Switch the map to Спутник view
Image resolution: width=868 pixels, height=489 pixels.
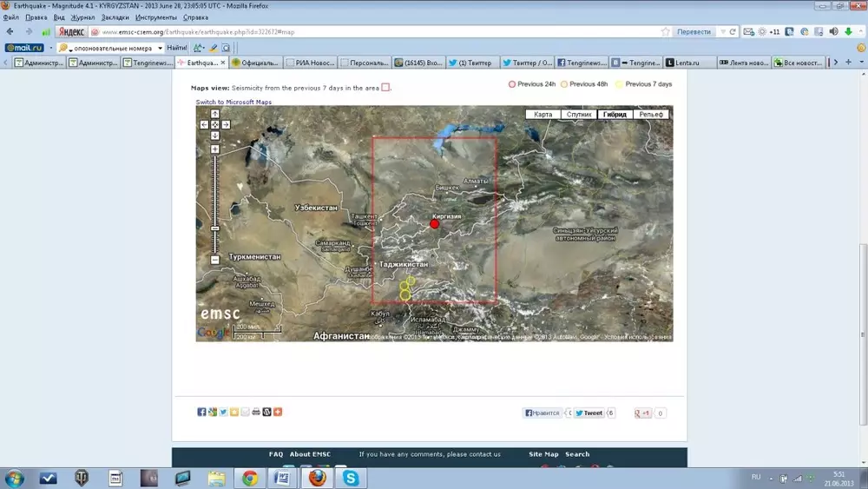[x=578, y=115]
